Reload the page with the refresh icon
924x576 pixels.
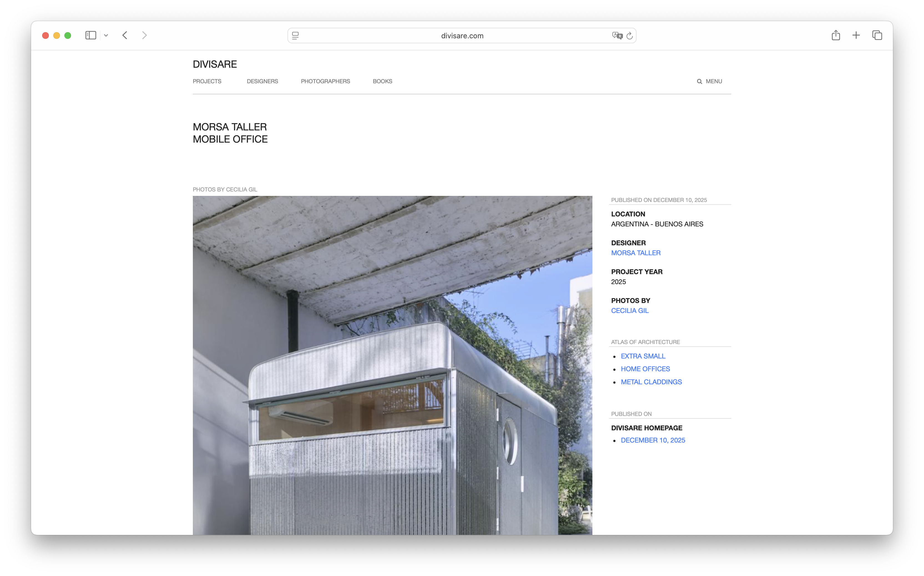(630, 36)
